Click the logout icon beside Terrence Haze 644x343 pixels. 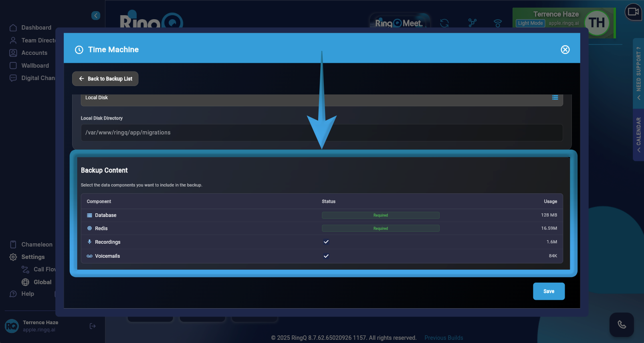coord(93,326)
